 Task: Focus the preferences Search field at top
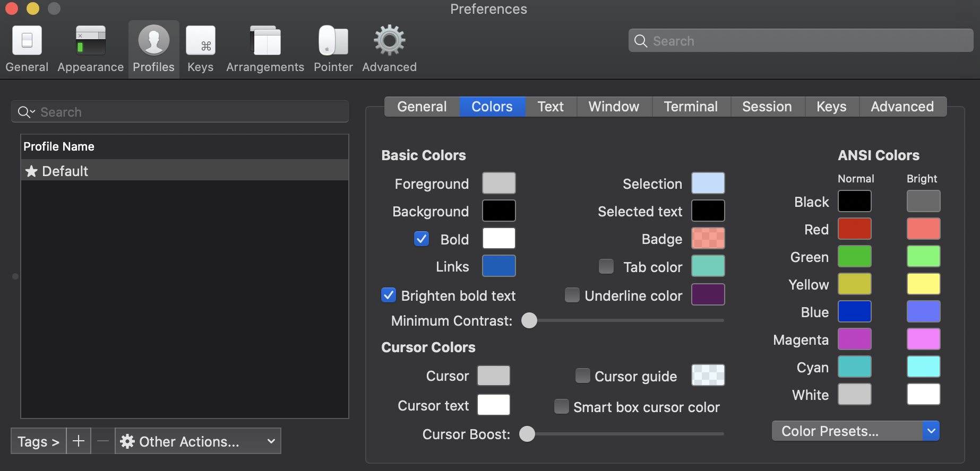pyautogui.click(x=801, y=41)
